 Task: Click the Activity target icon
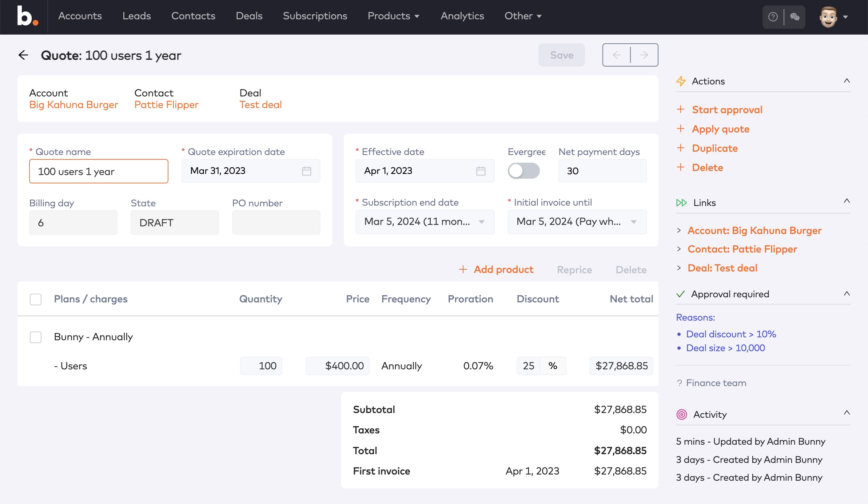(x=682, y=414)
